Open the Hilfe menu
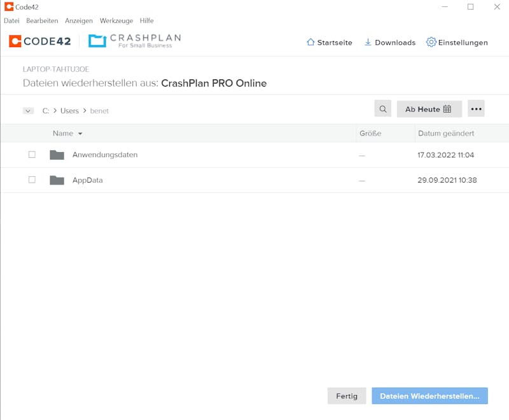 (x=146, y=21)
